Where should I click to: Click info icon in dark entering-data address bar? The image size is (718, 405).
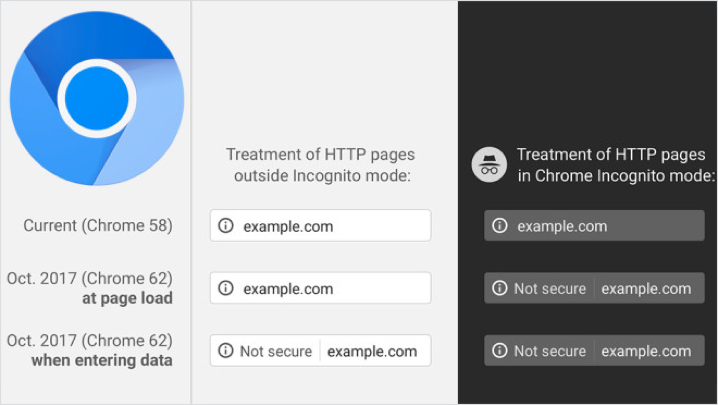coord(500,351)
